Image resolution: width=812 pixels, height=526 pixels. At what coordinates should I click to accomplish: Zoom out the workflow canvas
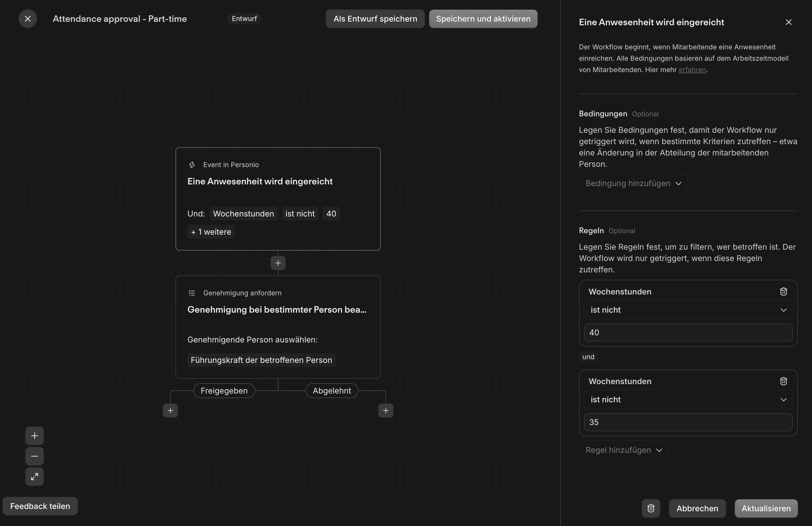[x=35, y=456]
